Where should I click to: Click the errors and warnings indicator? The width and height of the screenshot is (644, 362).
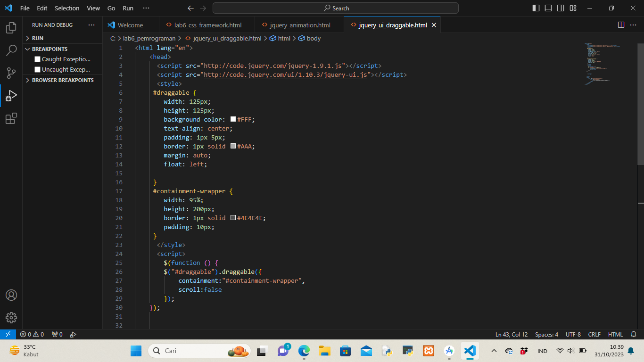[x=33, y=334]
